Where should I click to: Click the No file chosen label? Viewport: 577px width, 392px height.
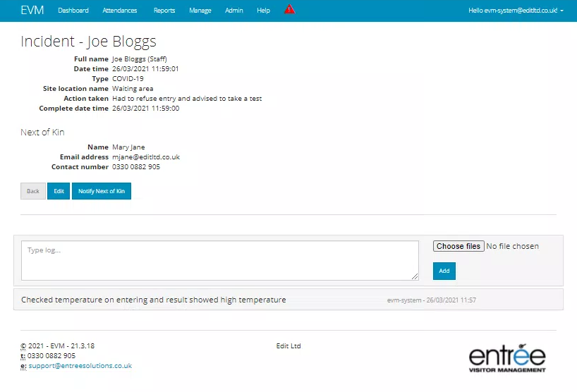[512, 246]
